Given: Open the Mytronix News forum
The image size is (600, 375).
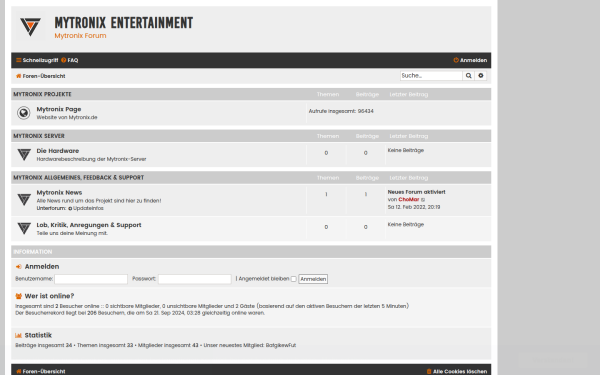Looking at the screenshot, I should (59, 192).
